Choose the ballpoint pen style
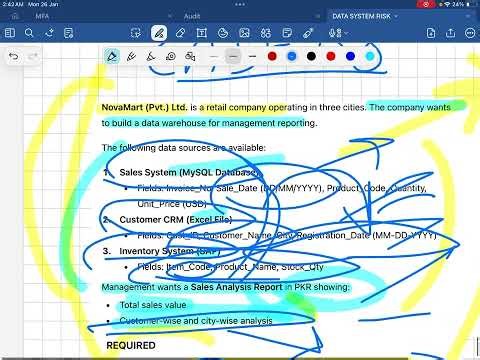This screenshot has width=480, height=360. coord(112,56)
